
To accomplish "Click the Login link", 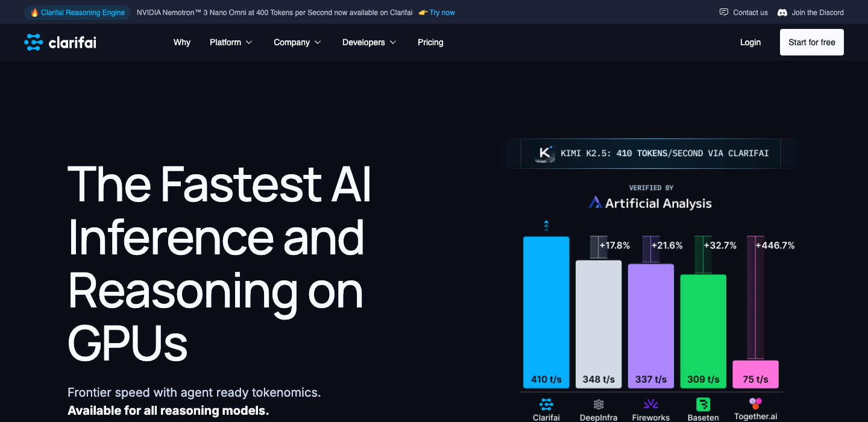I will tap(750, 42).
